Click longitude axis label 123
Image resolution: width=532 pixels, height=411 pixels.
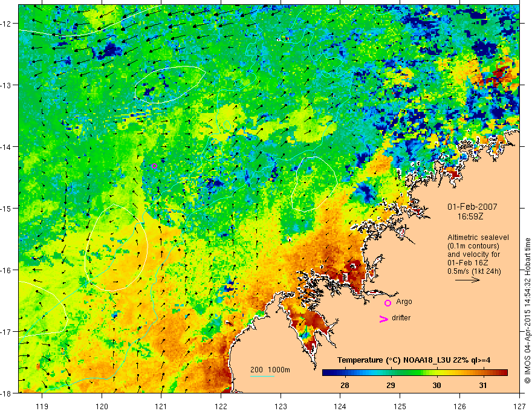coord(281,406)
